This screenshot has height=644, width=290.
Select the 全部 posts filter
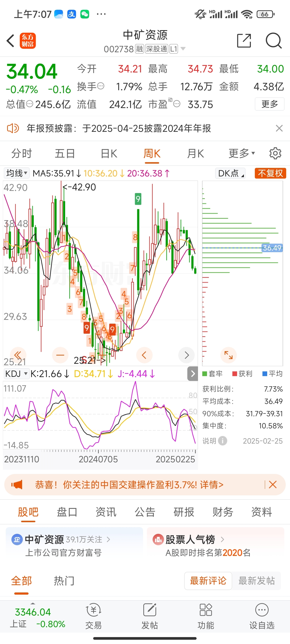coord(21,581)
